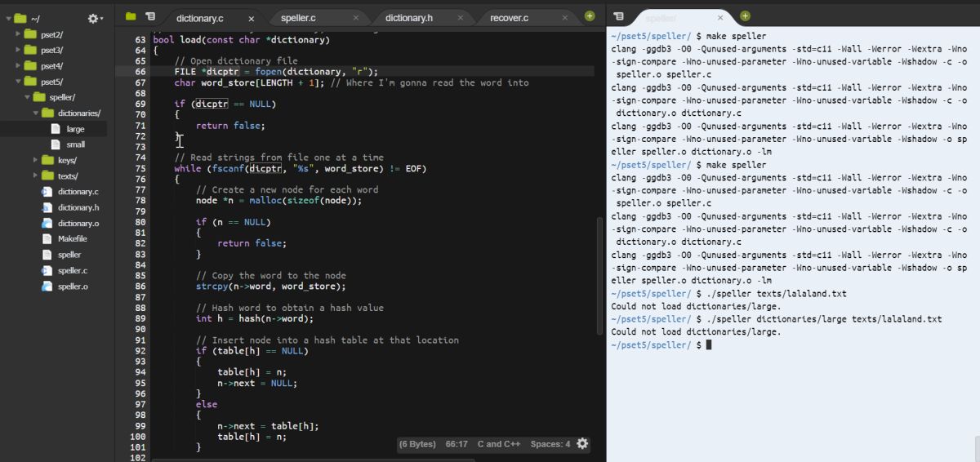Click the terminal vertical scrollbar thumb
980x462 pixels.
point(977,449)
